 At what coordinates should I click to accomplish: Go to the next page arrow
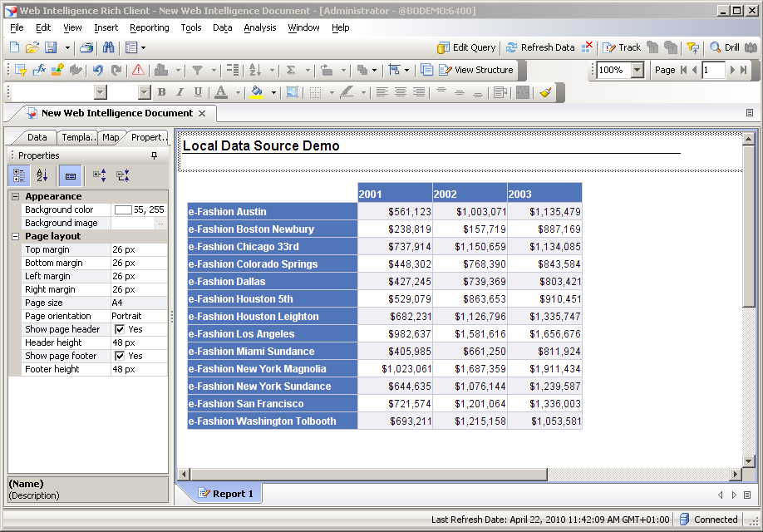[x=732, y=70]
